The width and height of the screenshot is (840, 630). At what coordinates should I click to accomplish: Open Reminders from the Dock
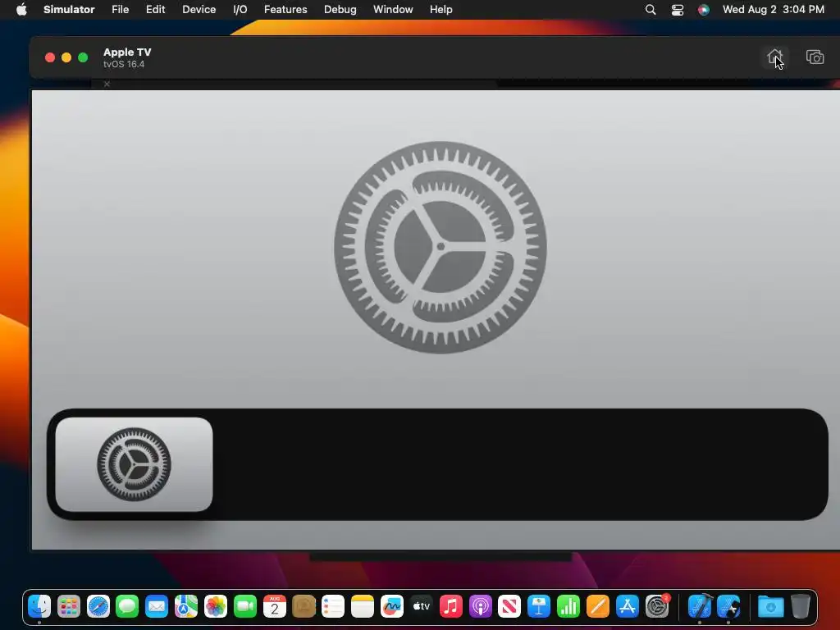[333, 606]
